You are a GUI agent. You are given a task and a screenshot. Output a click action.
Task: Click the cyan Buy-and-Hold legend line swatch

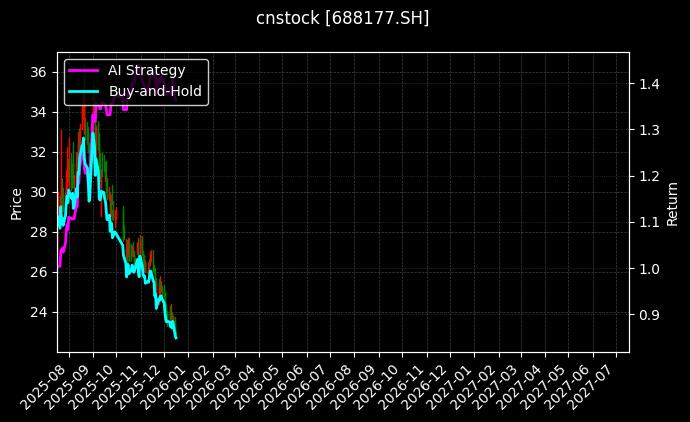(83, 91)
